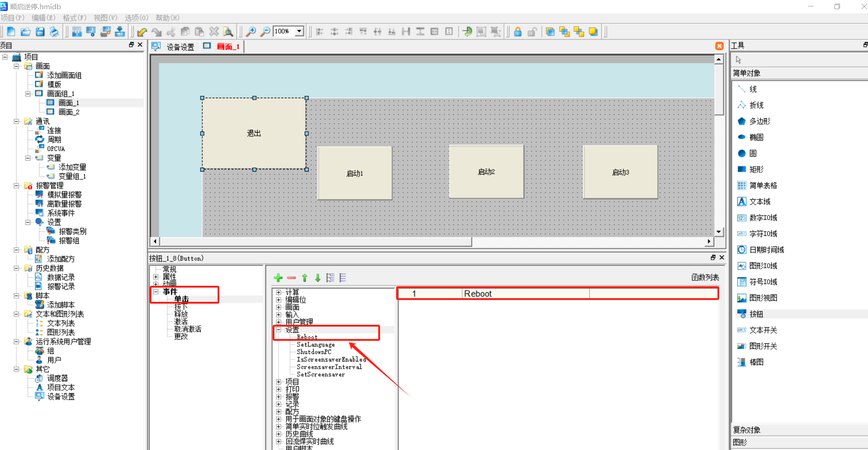Click the unlocked padlock toolbar icon
Image resolution: width=868 pixels, height=450 pixels.
[532, 32]
